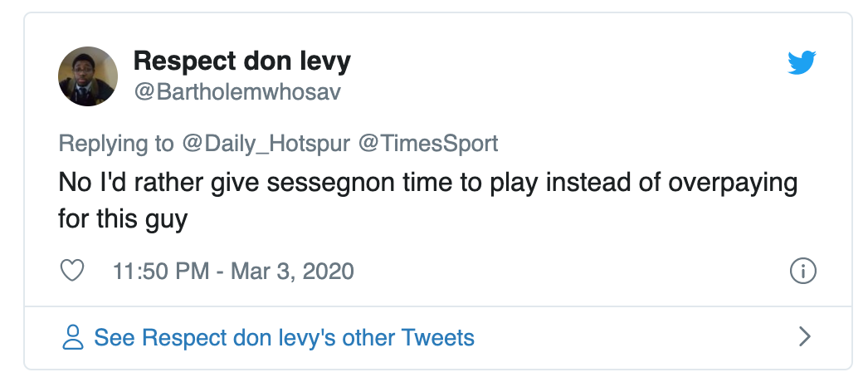Like the tweet with the heart icon
Screen dimensions: 868x382
[x=73, y=271]
